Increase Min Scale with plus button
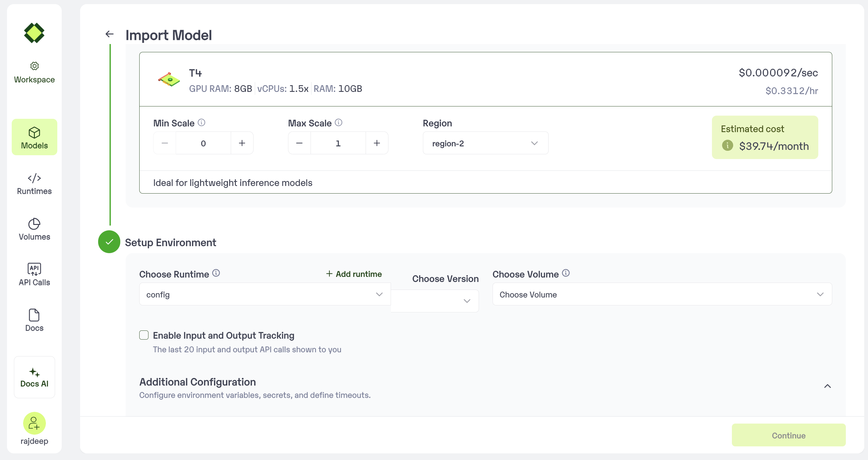Viewport: 868px width, 460px height. click(242, 143)
